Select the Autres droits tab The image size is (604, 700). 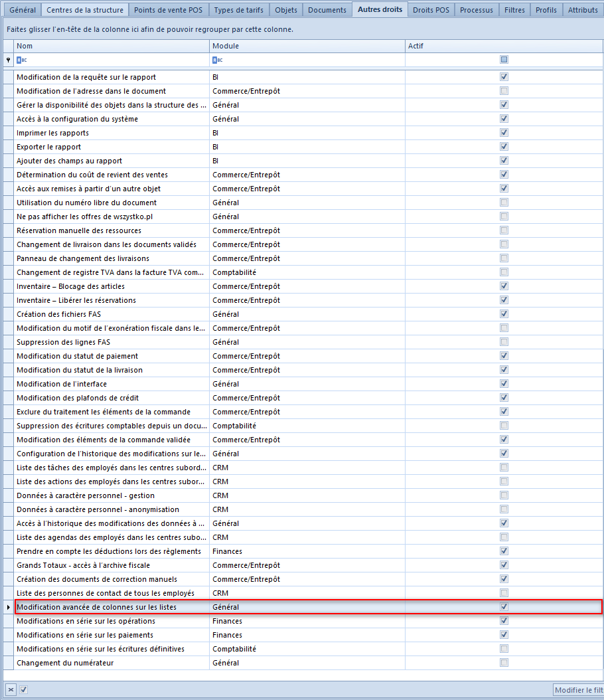(380, 9)
